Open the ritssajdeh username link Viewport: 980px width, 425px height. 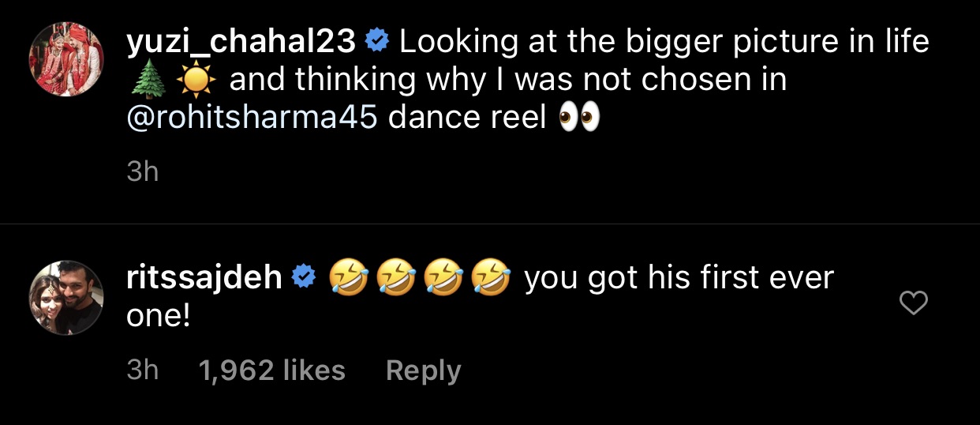point(204,278)
